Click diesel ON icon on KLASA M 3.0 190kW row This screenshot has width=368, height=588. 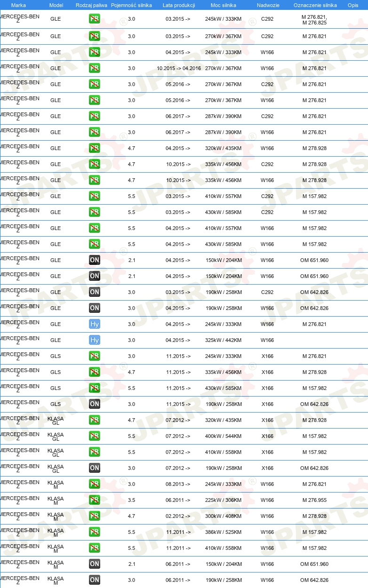point(95,580)
